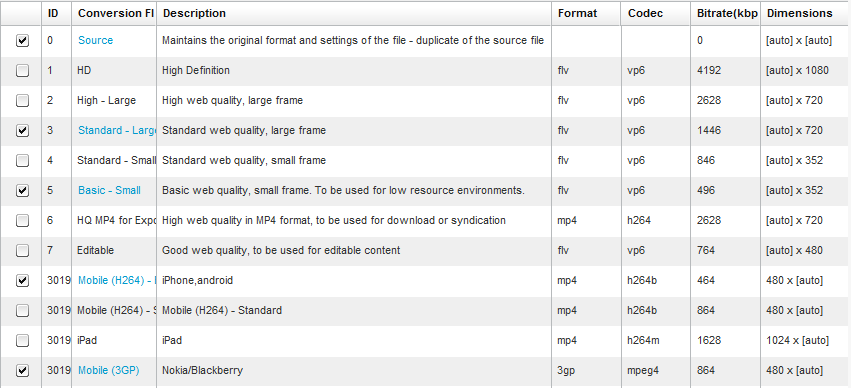Uncheck the Standard - Large checkbox

point(22,131)
